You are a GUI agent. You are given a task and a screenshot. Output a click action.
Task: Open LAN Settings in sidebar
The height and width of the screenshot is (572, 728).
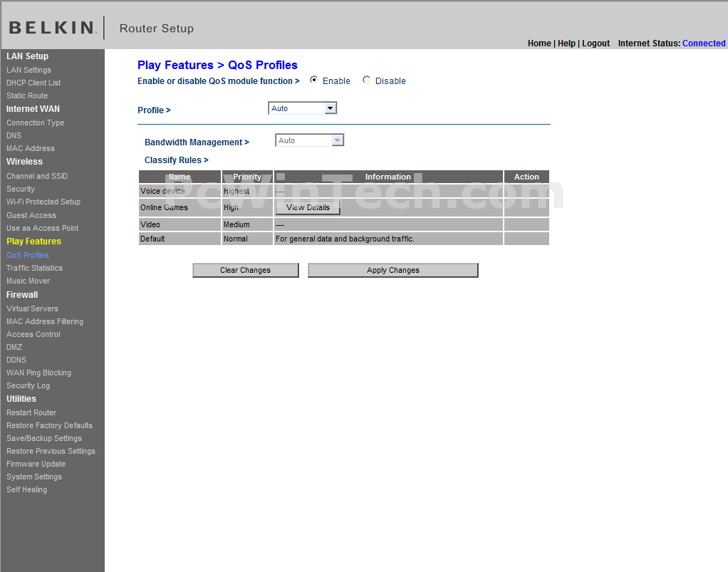[28, 70]
